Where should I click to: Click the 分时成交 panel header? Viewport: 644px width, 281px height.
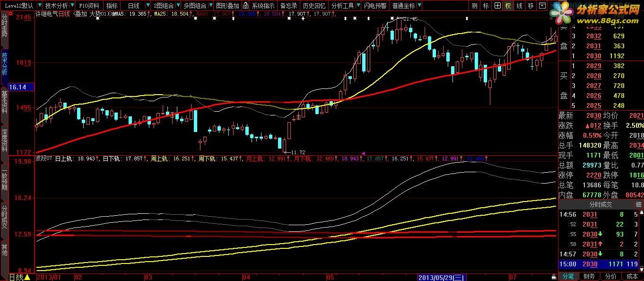tap(600, 205)
